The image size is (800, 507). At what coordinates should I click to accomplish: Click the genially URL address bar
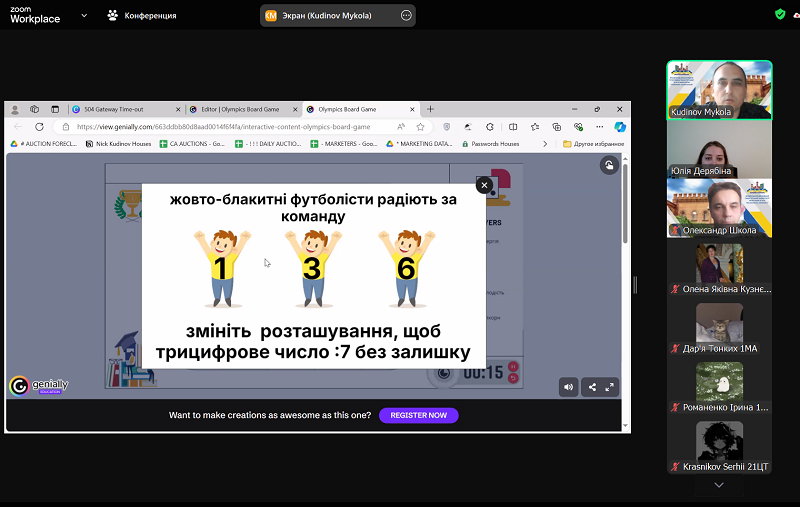[x=223, y=127]
